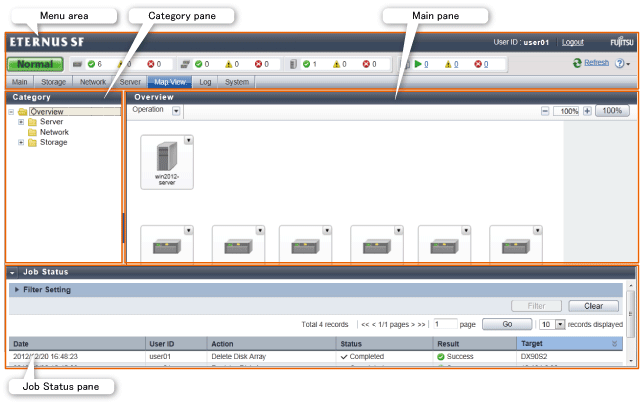The image size is (640, 405).
Task: Select the Storage folder in Category
Action: coord(53,142)
